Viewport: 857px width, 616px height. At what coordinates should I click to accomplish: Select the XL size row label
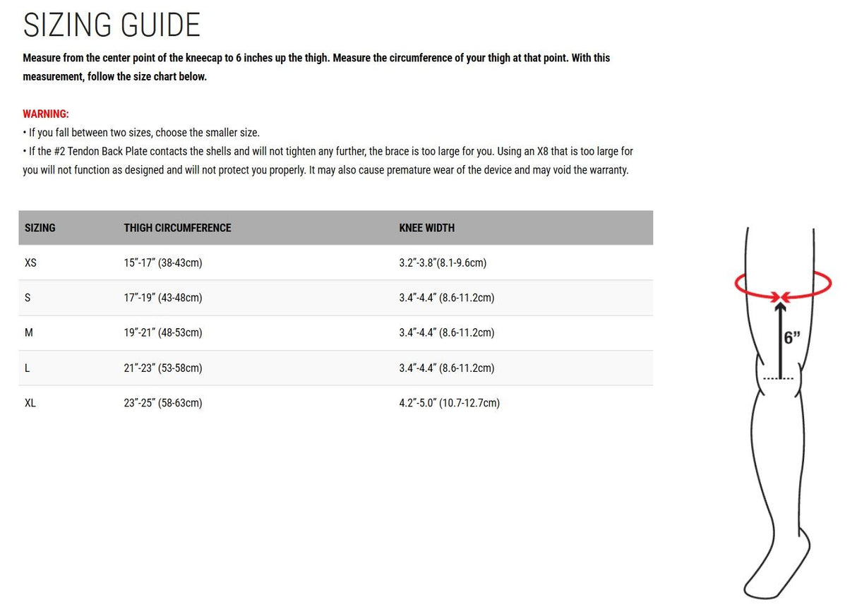[30, 403]
